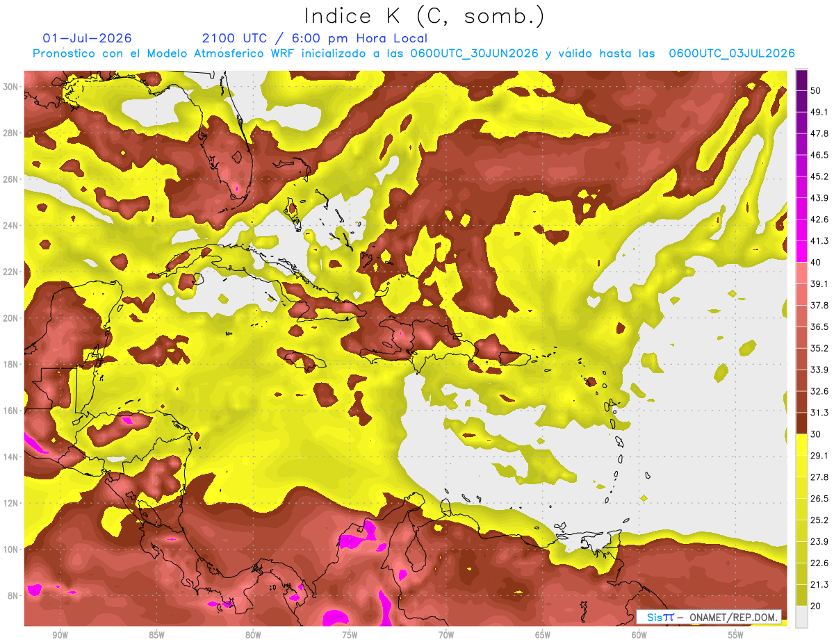Click the longitude label "75W"
The width and height of the screenshot is (834, 644).
click(x=350, y=635)
